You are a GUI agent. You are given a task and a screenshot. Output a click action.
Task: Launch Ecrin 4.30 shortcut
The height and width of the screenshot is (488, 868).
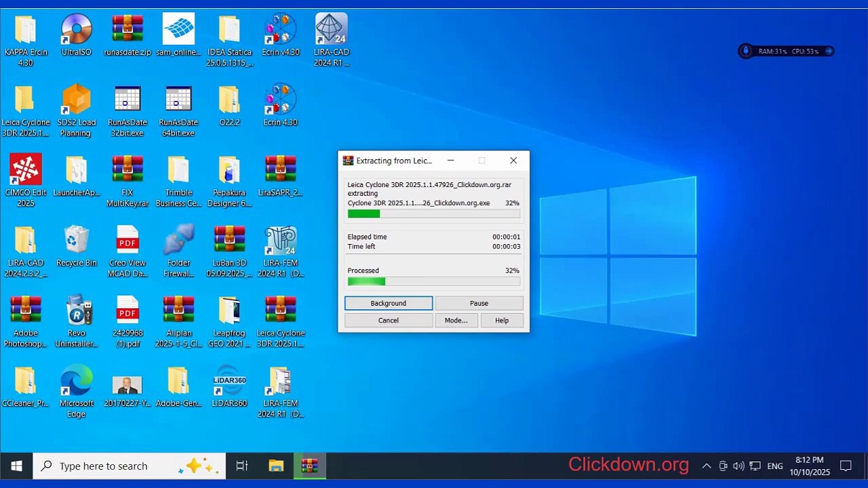coord(281,106)
